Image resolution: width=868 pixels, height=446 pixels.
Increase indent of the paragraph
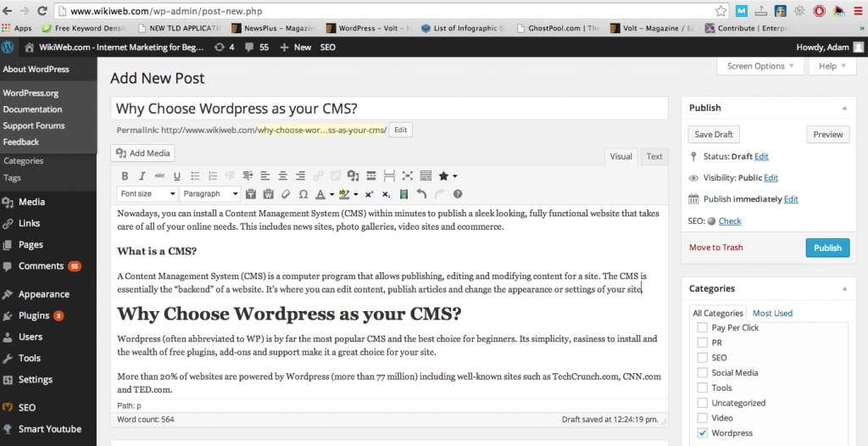point(248,176)
